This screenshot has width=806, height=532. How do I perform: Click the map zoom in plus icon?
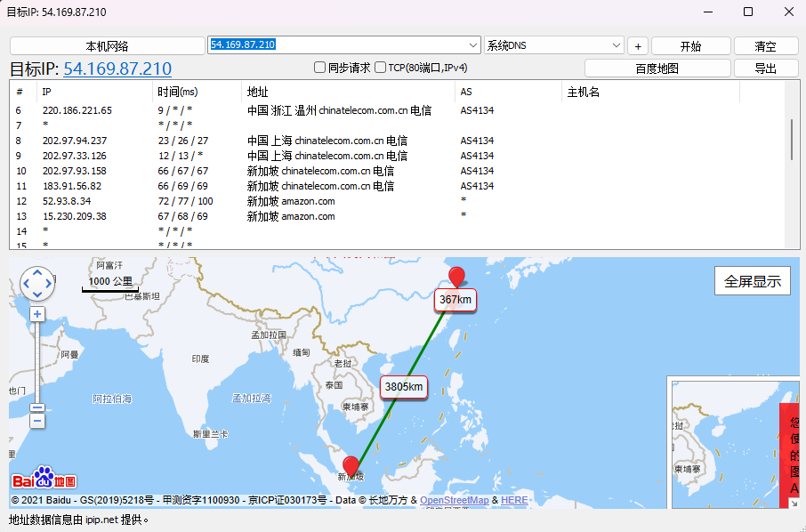37,314
